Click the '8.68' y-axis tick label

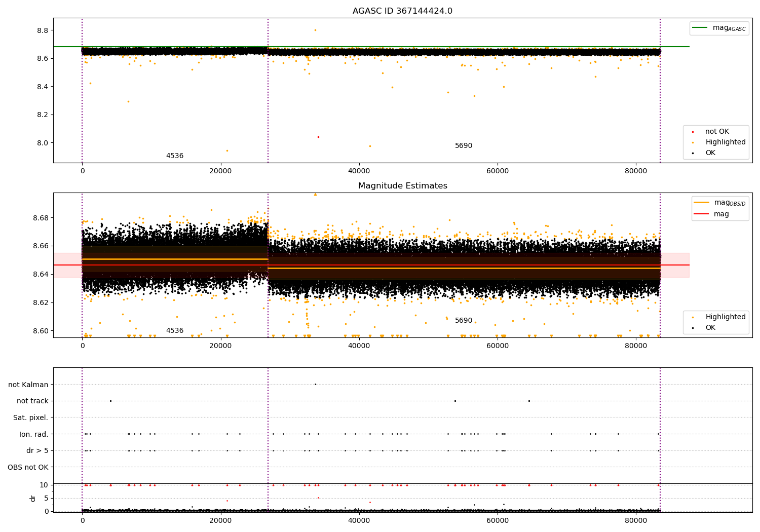coord(41,218)
